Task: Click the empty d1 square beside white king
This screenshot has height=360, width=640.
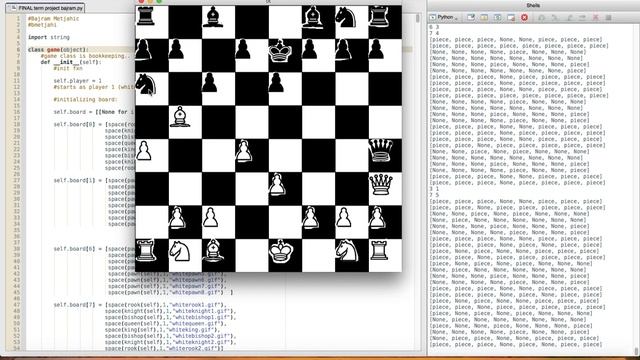Action: click(251, 255)
